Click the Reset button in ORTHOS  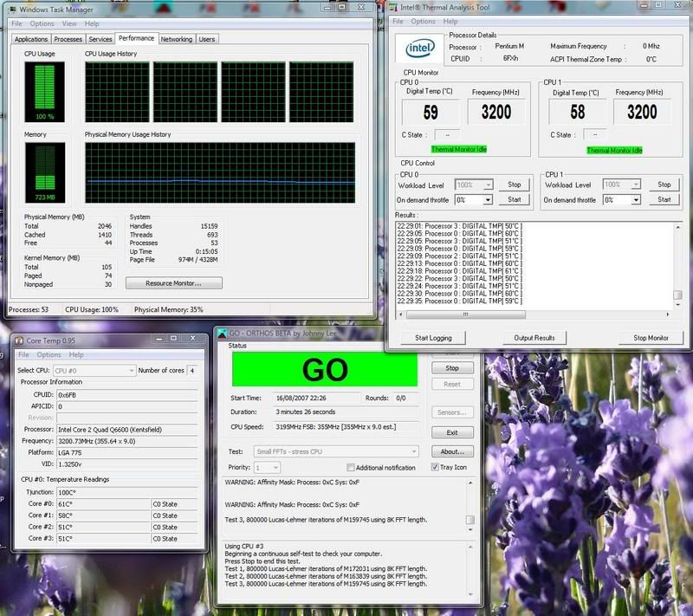tap(452, 385)
